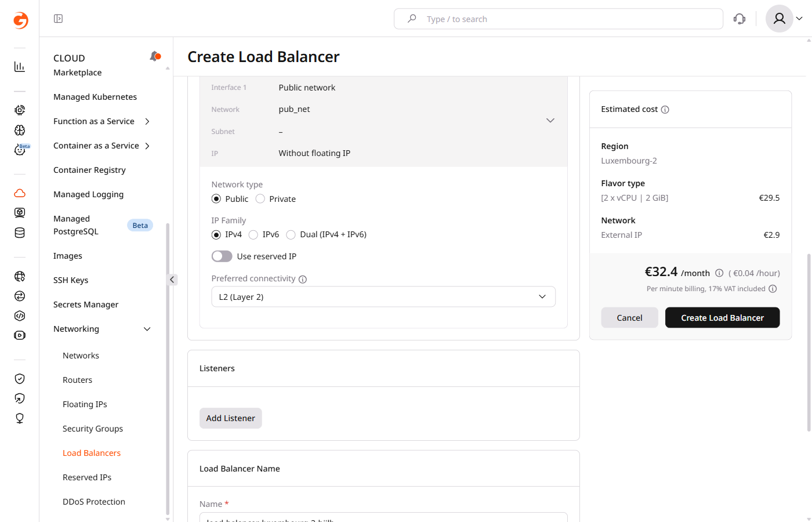Image resolution: width=812 pixels, height=522 pixels.
Task: Open Networks under Networking
Action: (x=81, y=356)
